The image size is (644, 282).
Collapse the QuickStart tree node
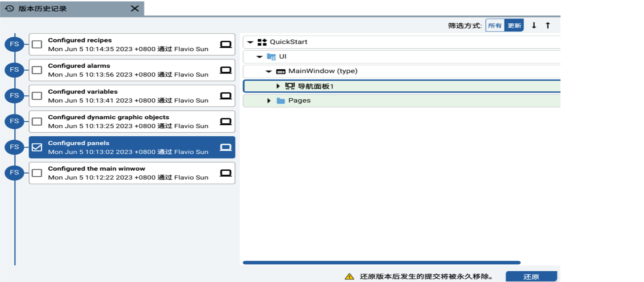coord(250,42)
